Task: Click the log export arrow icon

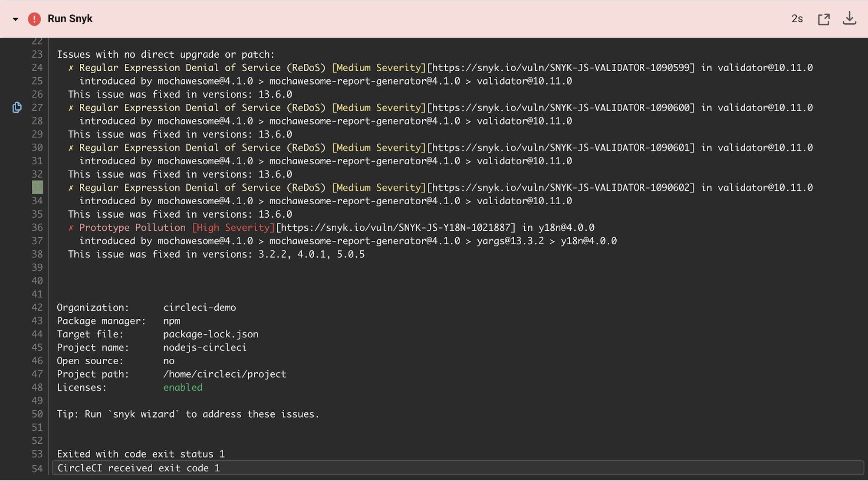Action: click(x=849, y=18)
